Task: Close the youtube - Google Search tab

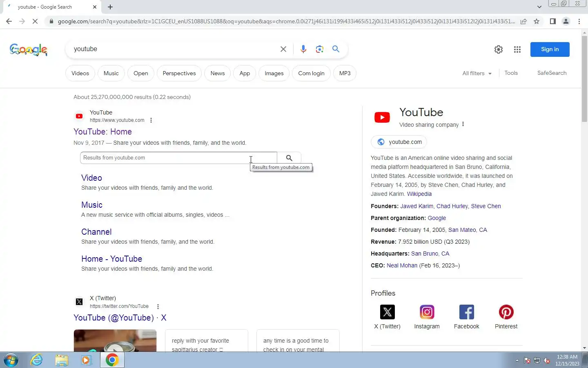Action: click(95, 7)
